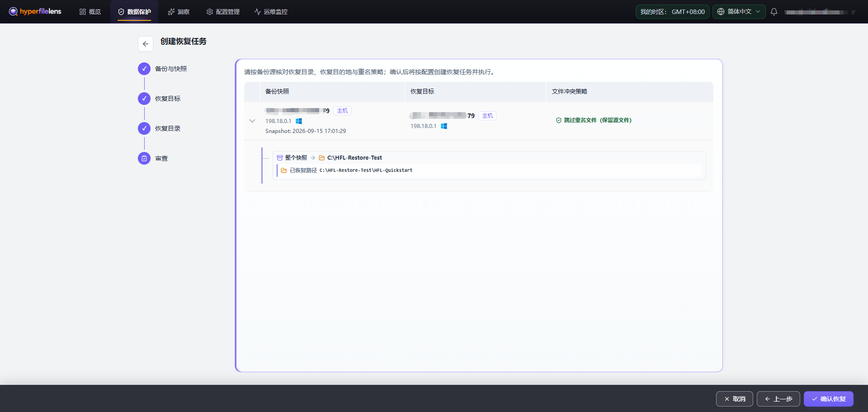
Task: Go to the 备份与快照 step
Action: tap(163, 69)
